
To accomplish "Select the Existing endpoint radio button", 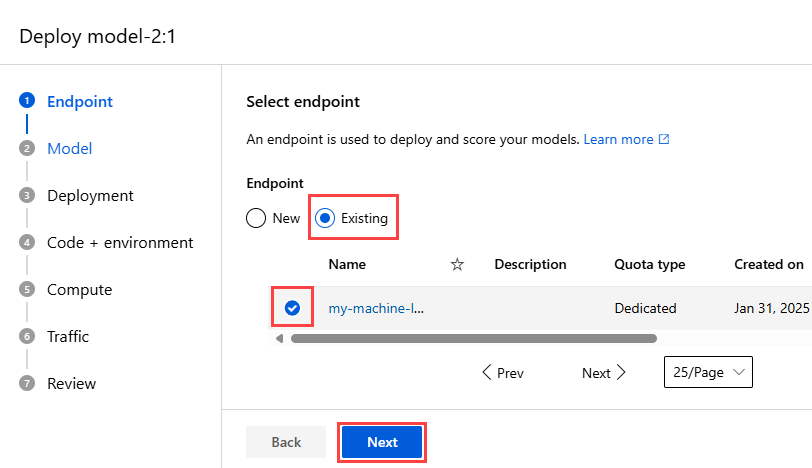I will (x=326, y=218).
